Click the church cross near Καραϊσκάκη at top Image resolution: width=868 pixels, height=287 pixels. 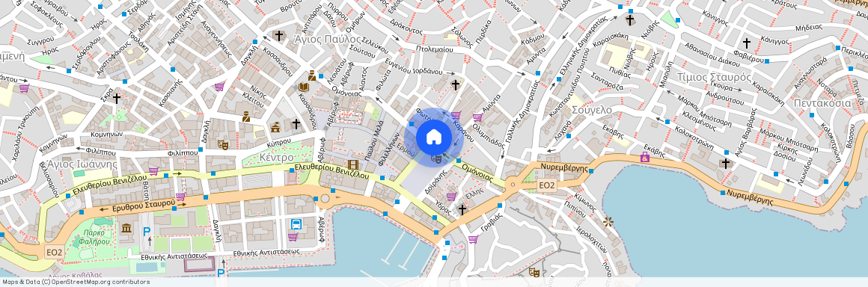(629, 20)
